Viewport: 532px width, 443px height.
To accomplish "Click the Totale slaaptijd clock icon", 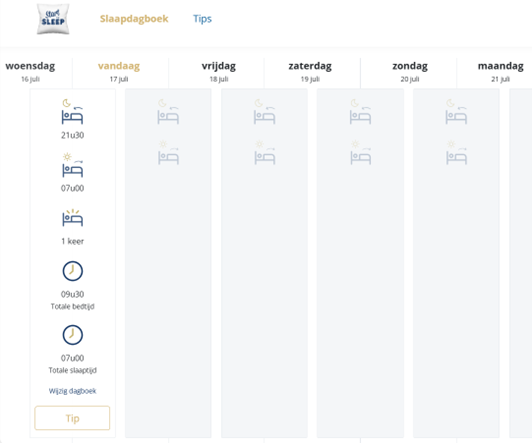I will [73, 335].
